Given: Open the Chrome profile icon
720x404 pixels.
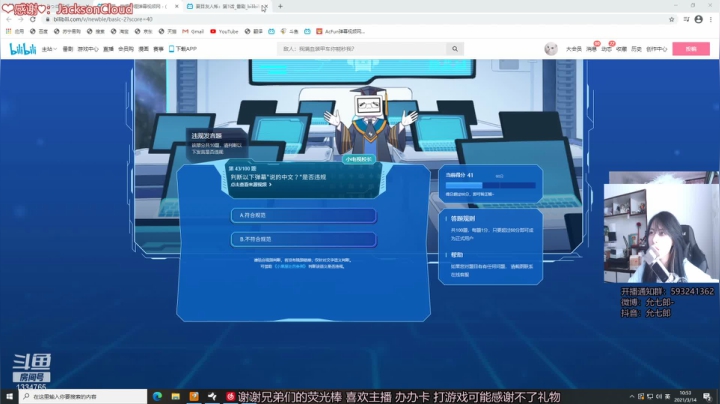Looking at the screenshot, I should (698, 19).
